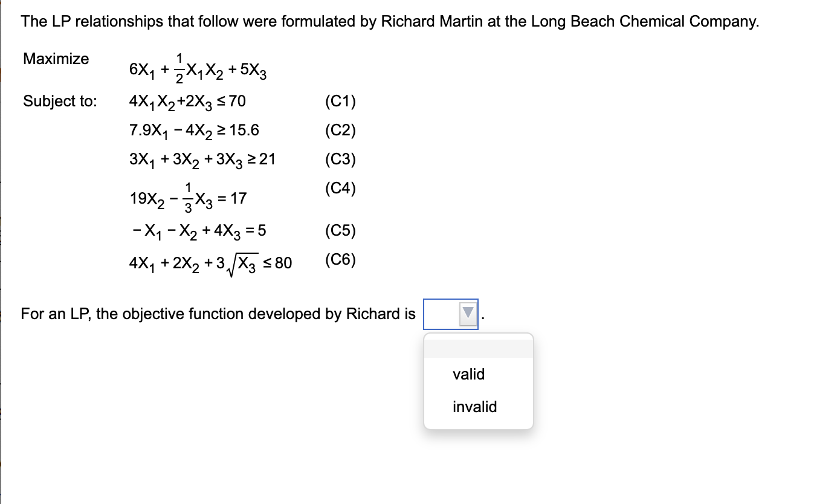Select 'invalid' from the dropdown list
Screen dimensions: 840x504
pyautogui.click(x=474, y=407)
